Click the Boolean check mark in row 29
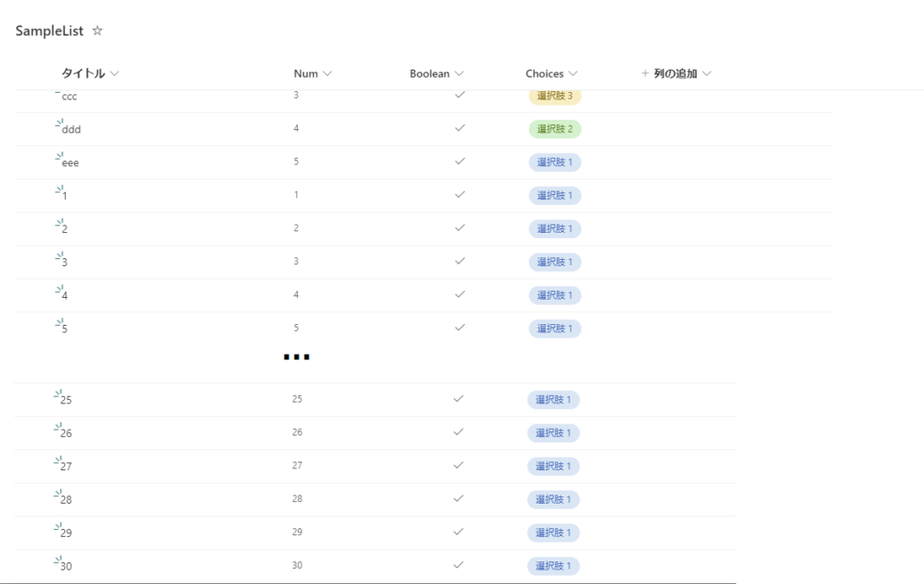This screenshot has height=584, width=924. pos(458,533)
